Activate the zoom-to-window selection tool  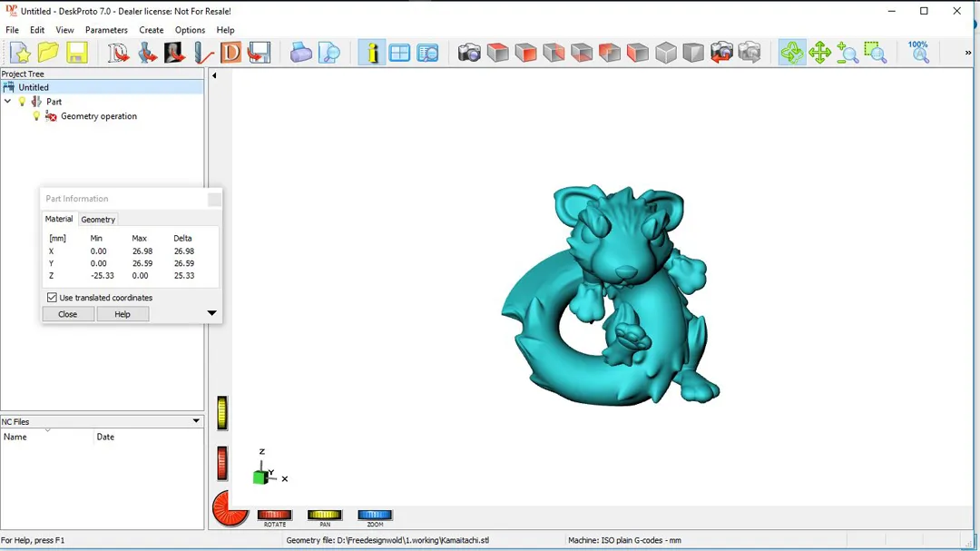(x=876, y=54)
